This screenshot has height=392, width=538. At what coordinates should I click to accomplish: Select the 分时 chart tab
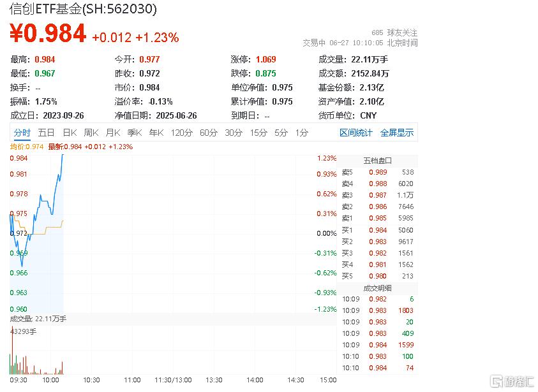click(22, 133)
